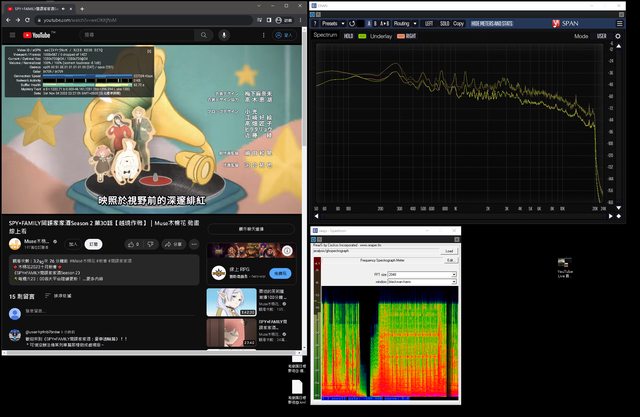Click SPAN spectrum scroll-right arrow
Screen dimensions: 640x417
click(x=611, y=216)
